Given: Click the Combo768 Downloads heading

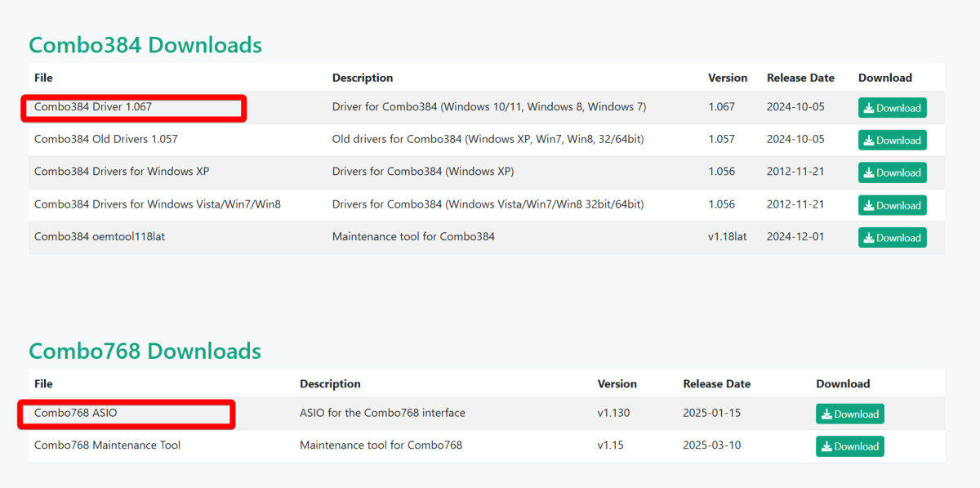Looking at the screenshot, I should click(145, 351).
